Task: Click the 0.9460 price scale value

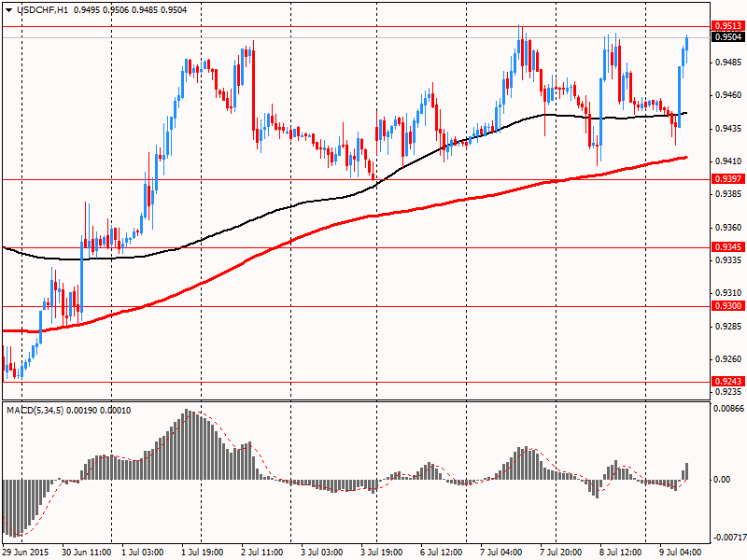Action: click(728, 95)
